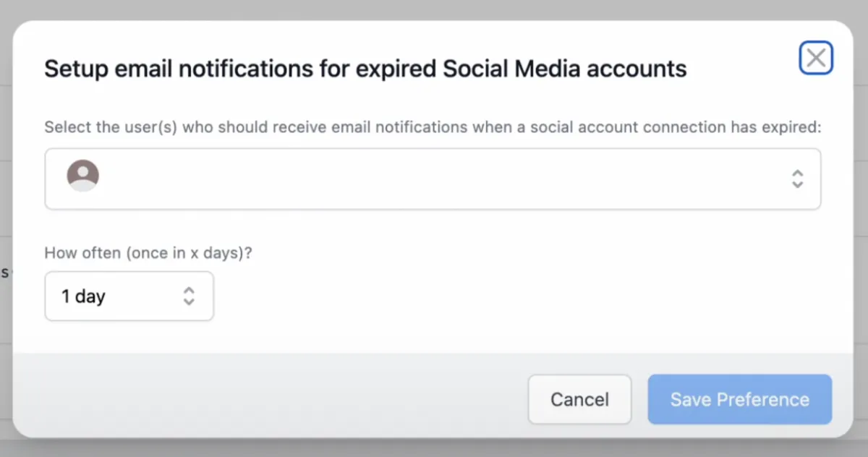Image resolution: width=868 pixels, height=457 pixels.
Task: Expand the user selector using its up-down chevron
Action: (x=797, y=179)
